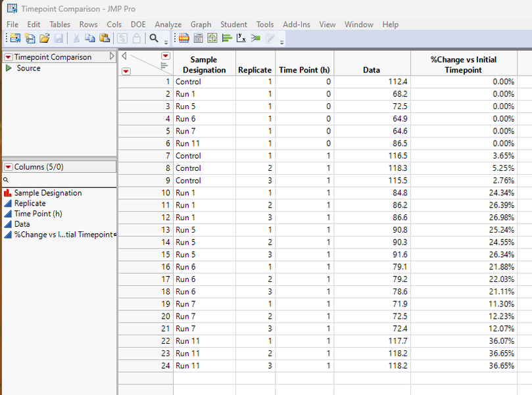The image size is (532, 395).
Task: Open the Timepoint Comparison red triangle menu
Action: click(9, 57)
